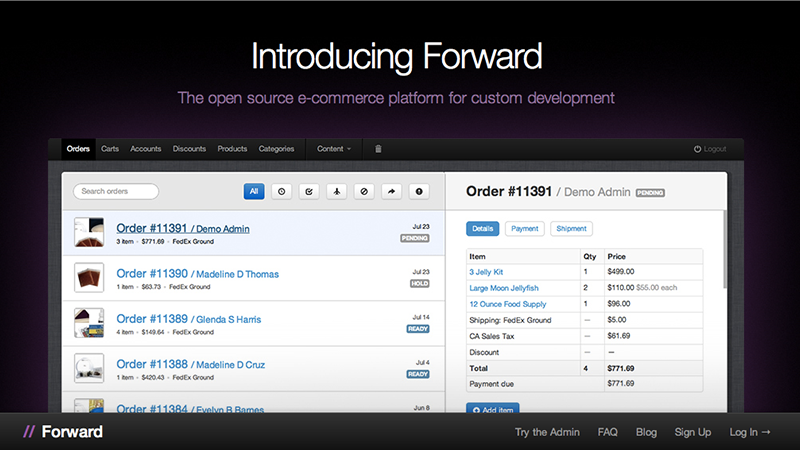This screenshot has height=450, width=800.
Task: Click the Discount row label
Action: click(x=484, y=353)
